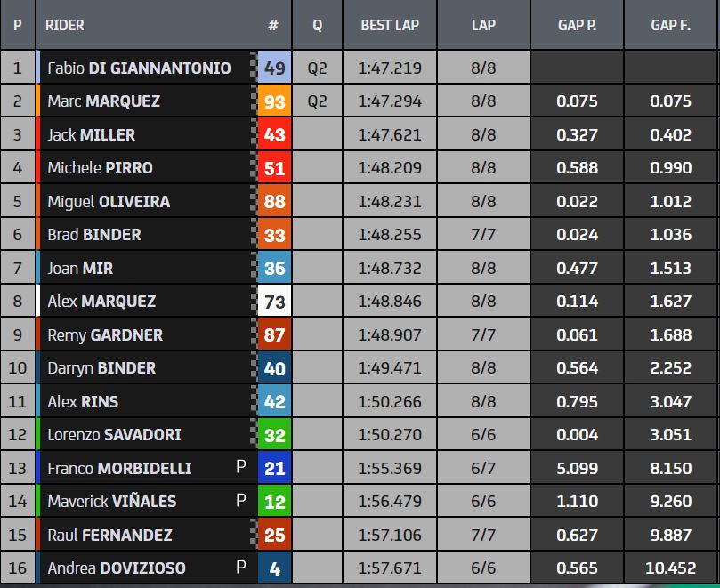Open rider Jack MILLER's name
This screenshot has width=720, height=588.
92,135
